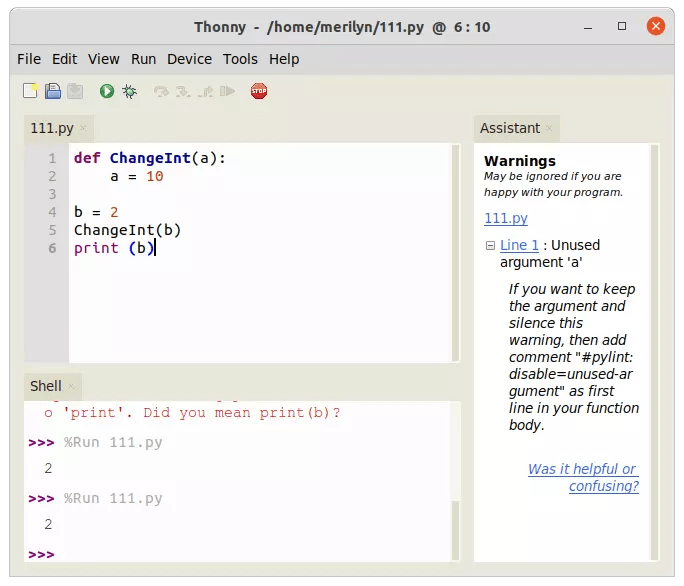Click line number 3 in the gutter
Image resolution: width=684 pixels, height=586 pixels.
(x=52, y=194)
